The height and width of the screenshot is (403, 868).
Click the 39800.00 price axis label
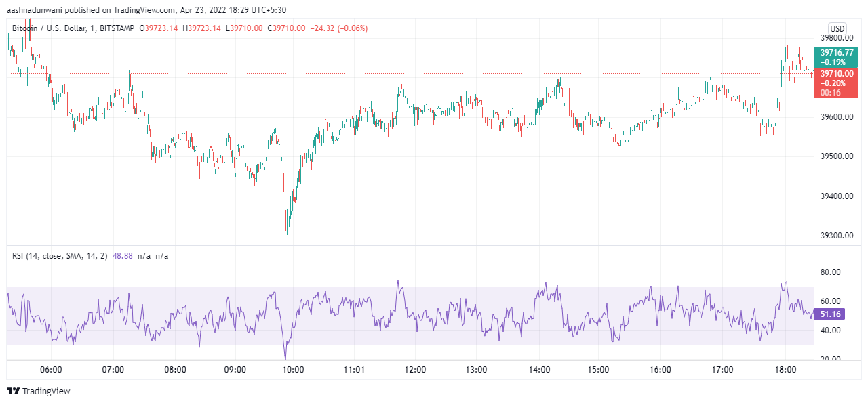coord(836,38)
